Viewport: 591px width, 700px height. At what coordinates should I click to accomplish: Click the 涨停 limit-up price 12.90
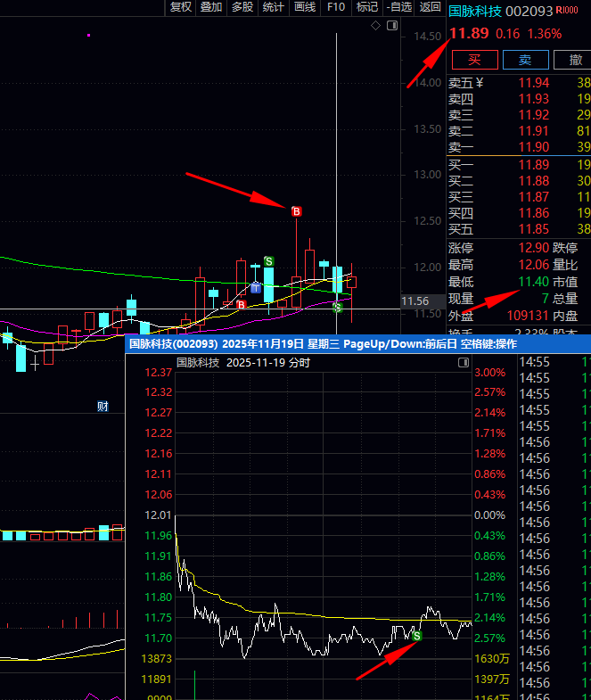point(534,247)
